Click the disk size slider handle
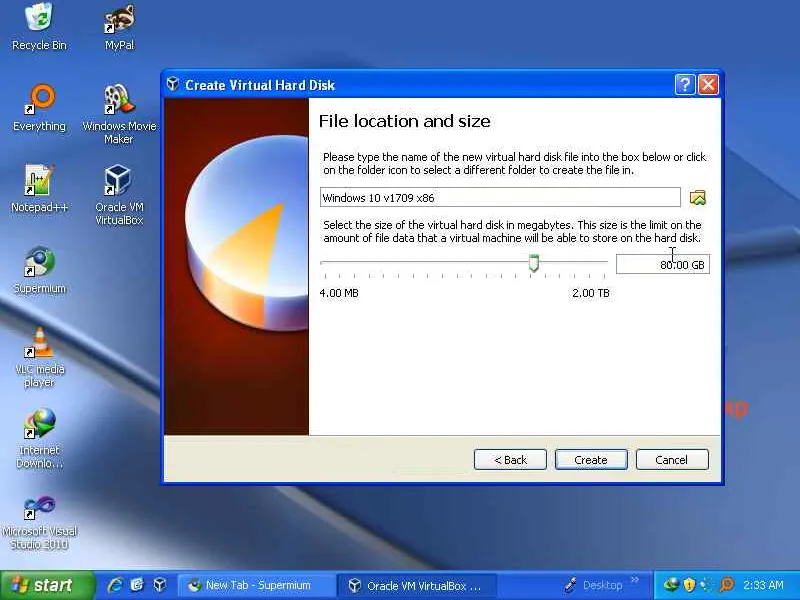800x600 pixels. point(534,263)
